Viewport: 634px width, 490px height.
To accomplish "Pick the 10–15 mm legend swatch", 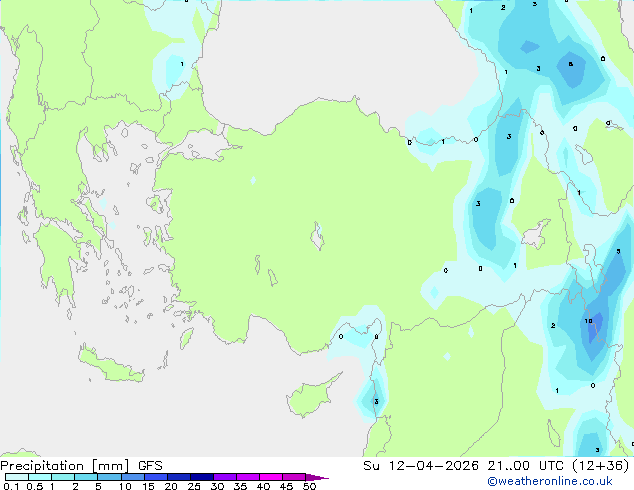I will pos(132,477).
